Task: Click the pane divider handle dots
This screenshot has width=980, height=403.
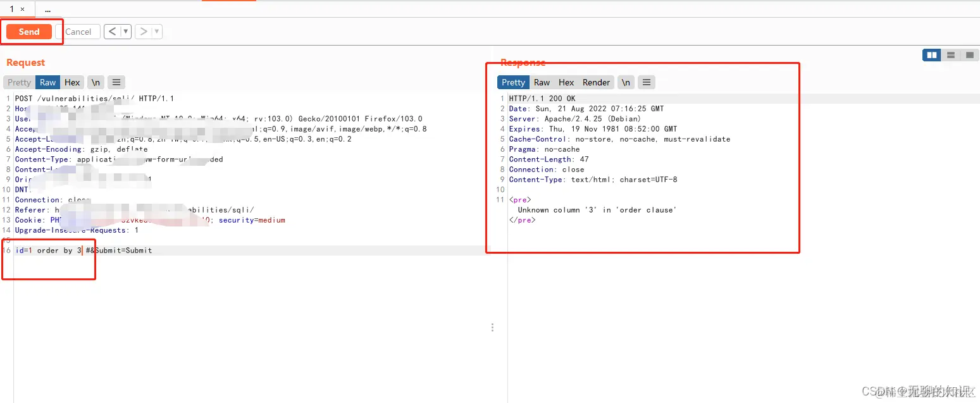Action: (x=493, y=327)
